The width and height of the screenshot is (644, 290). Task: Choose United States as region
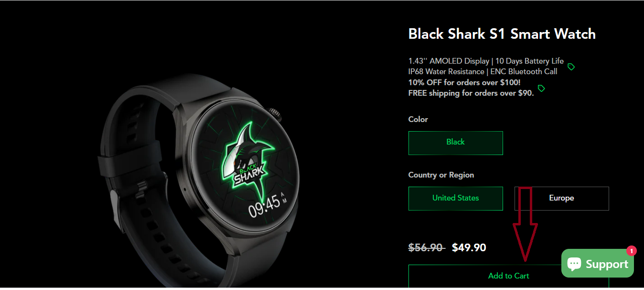455,198
